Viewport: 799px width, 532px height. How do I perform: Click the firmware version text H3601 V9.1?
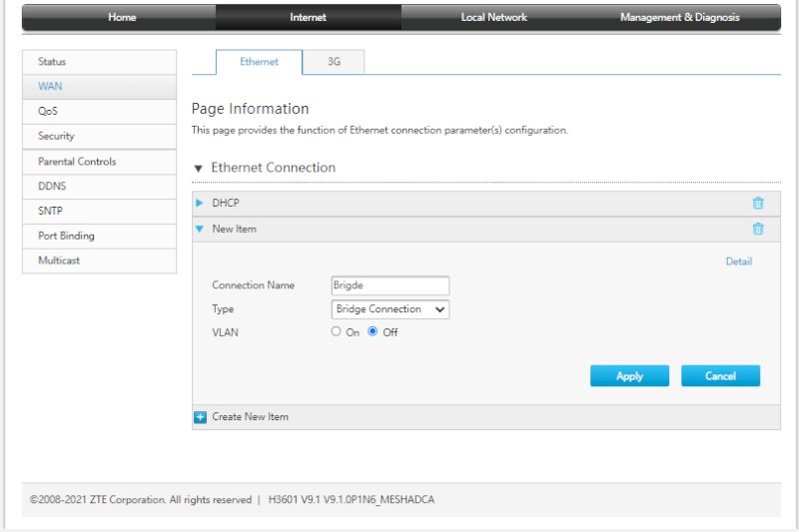tap(352, 500)
